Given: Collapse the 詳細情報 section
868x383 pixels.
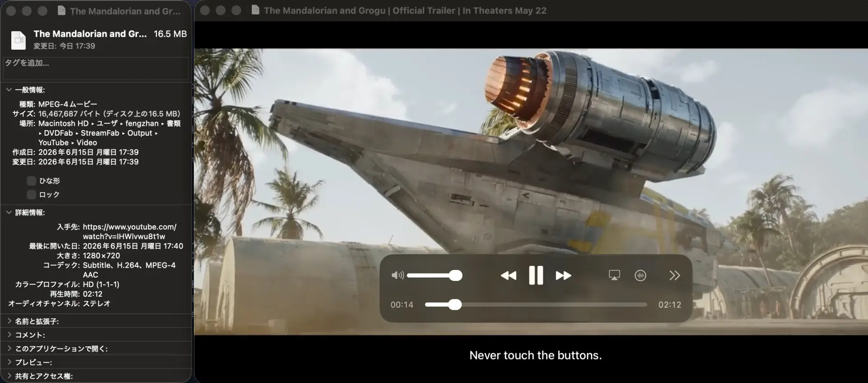Looking at the screenshot, I should tap(9, 212).
